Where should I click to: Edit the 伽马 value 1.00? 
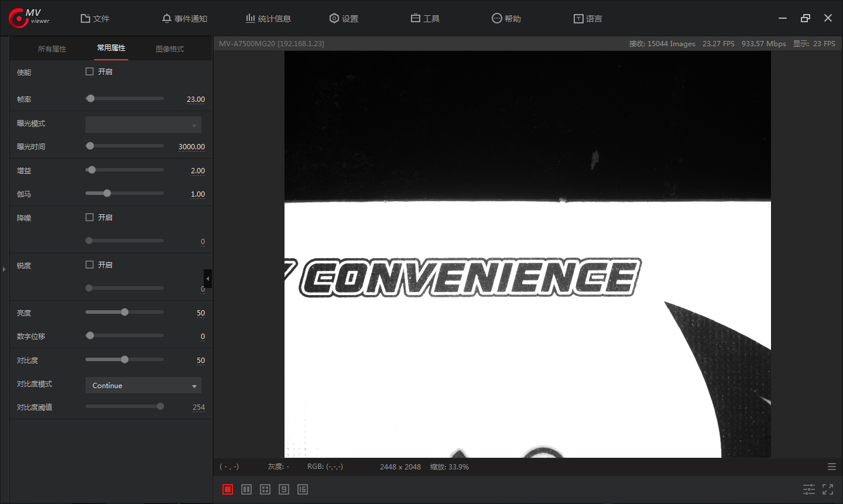coord(198,194)
